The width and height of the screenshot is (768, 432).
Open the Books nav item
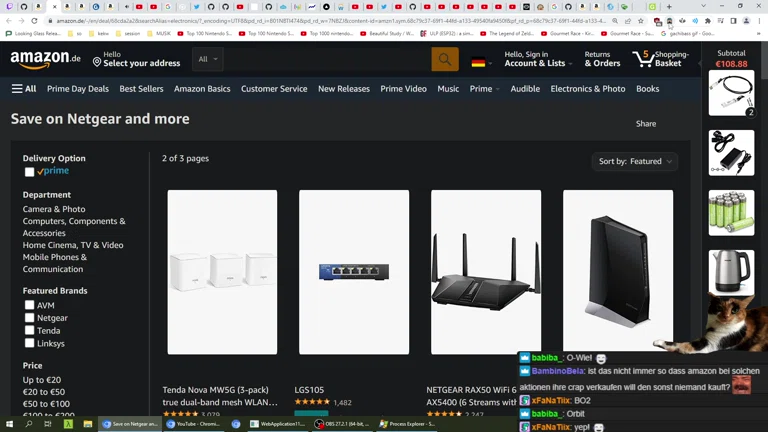tap(648, 89)
